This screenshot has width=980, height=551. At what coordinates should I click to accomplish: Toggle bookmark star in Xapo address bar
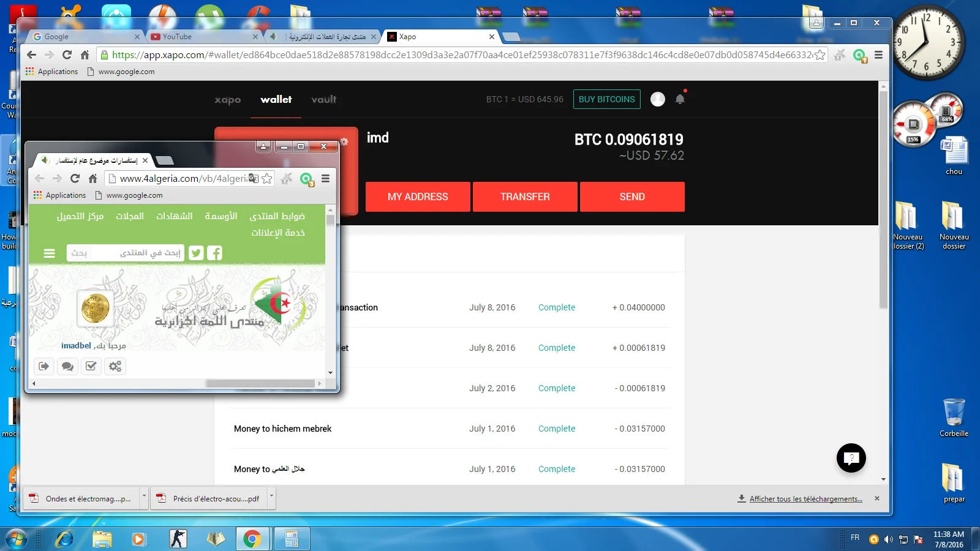coord(820,55)
